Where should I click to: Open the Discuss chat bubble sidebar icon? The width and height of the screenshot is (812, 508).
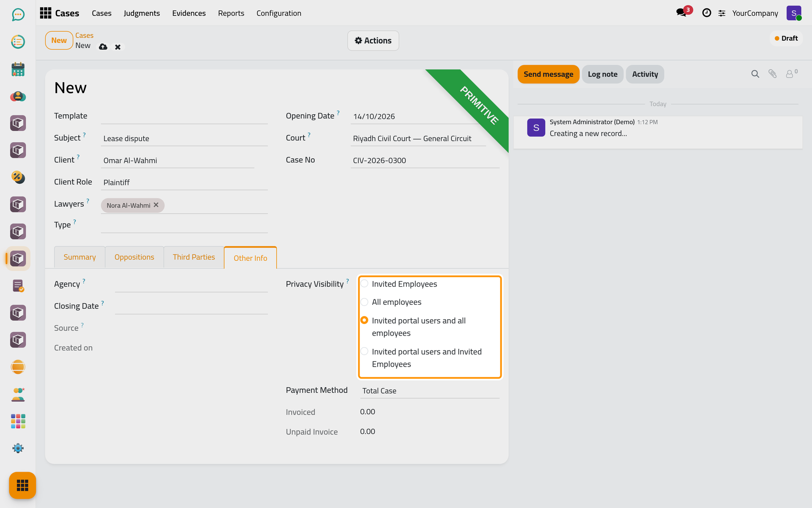18,15
